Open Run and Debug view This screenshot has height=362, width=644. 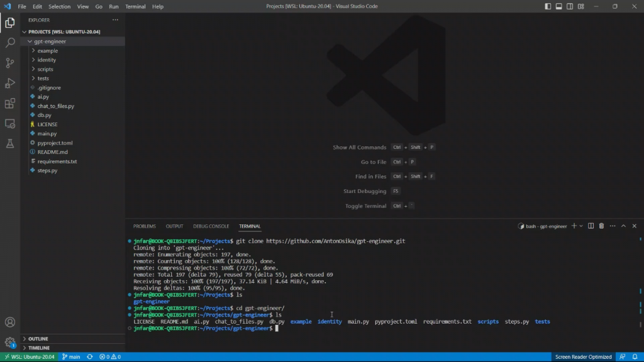(x=10, y=83)
